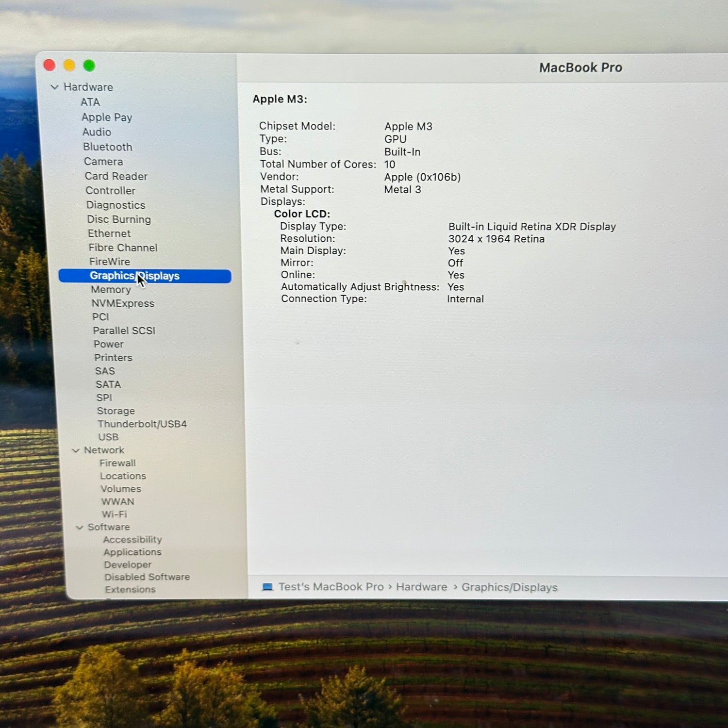Click Test's MacBook Pro in path bar
The image size is (728, 728).
pyautogui.click(x=331, y=587)
